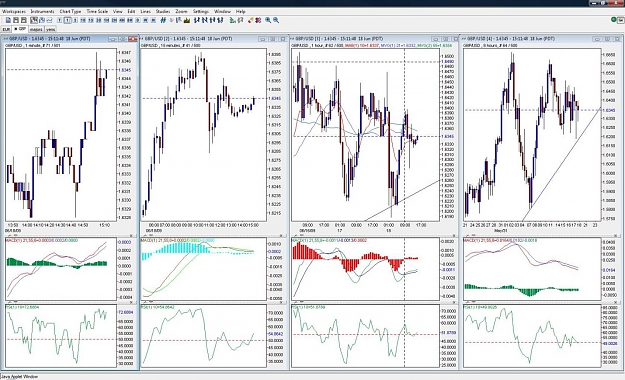Open the Edit menu

131,11
